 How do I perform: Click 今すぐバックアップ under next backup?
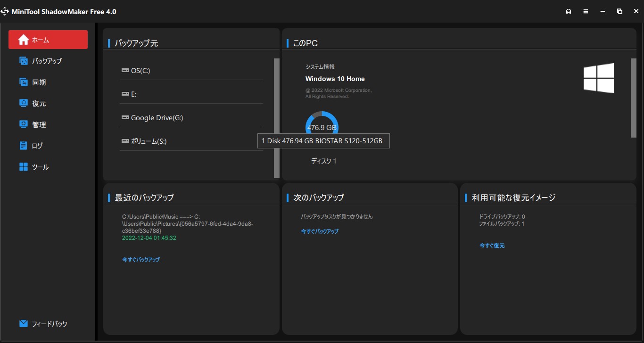(320, 231)
